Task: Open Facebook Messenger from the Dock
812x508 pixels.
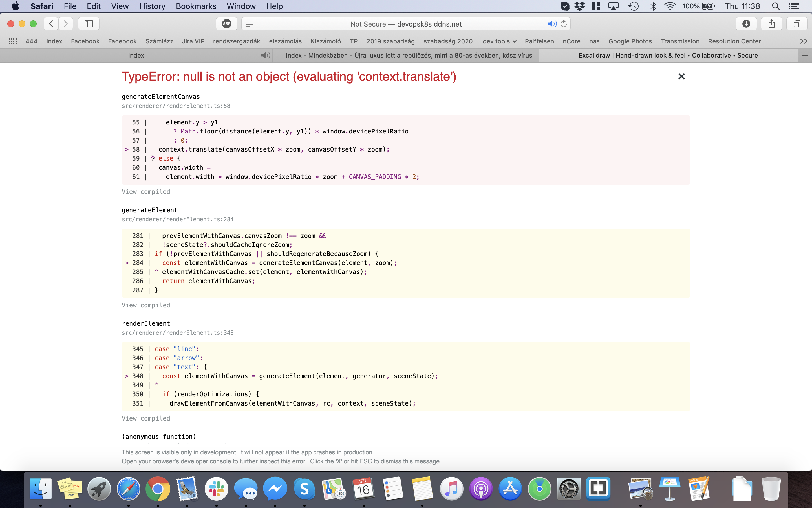Action: click(275, 489)
